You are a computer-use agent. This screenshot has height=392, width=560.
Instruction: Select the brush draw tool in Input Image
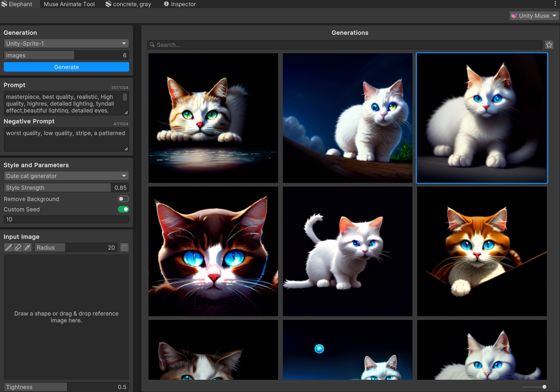tap(8, 247)
